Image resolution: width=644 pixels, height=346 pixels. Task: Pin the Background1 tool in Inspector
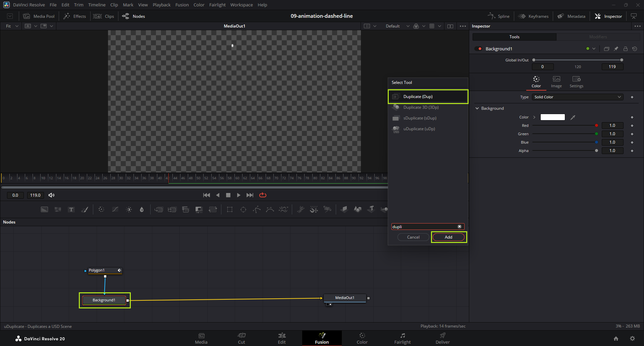616,49
